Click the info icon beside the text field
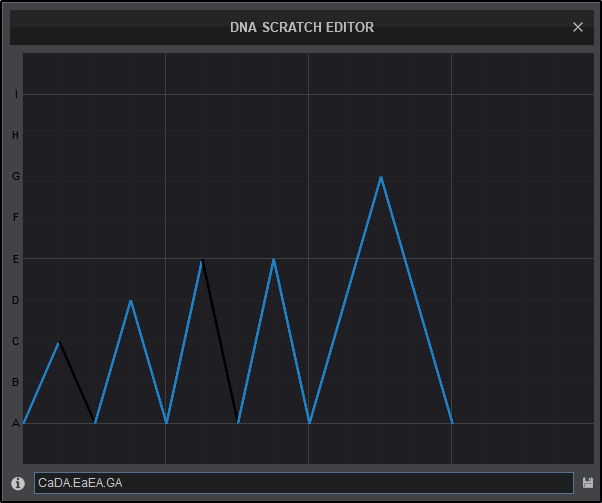 (18, 483)
